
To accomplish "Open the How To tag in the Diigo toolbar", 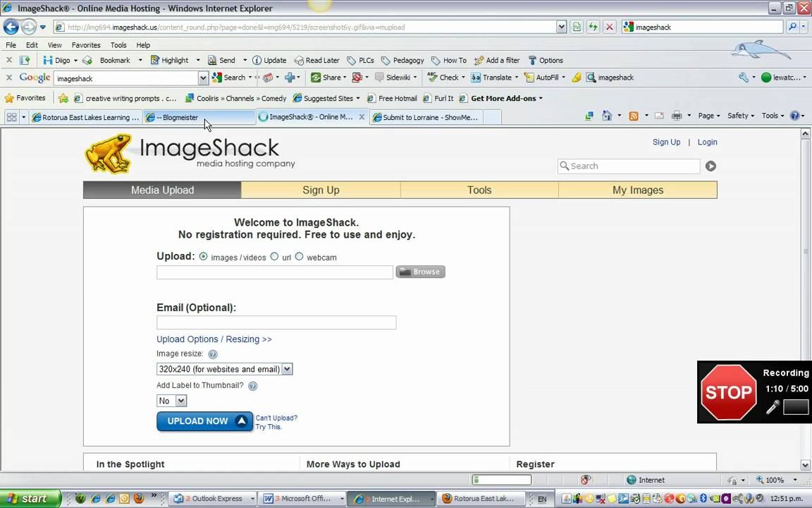I will [x=449, y=60].
